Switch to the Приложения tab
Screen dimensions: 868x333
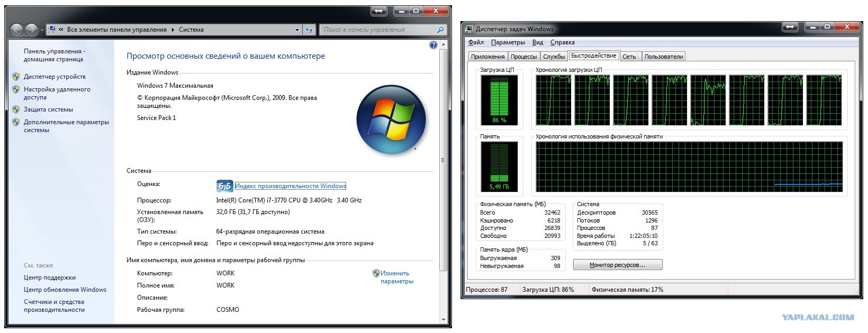coord(487,57)
